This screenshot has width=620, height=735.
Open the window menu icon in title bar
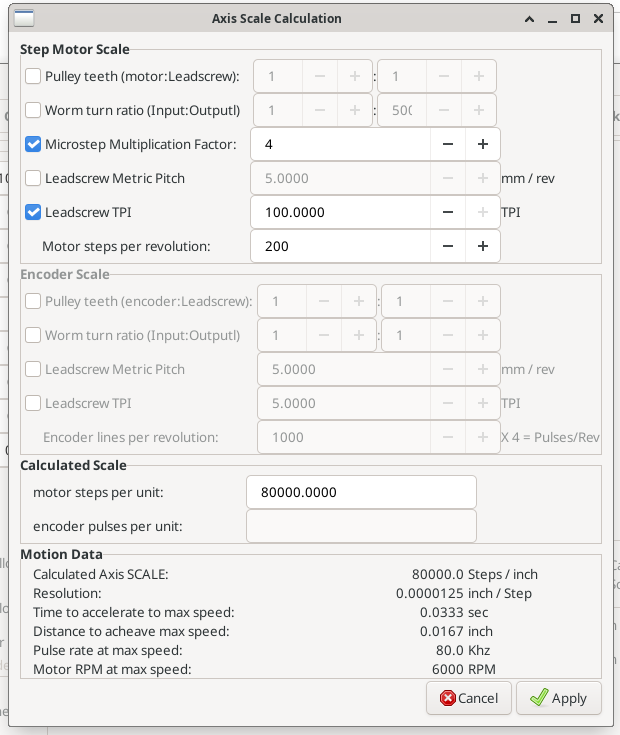pos(23,18)
